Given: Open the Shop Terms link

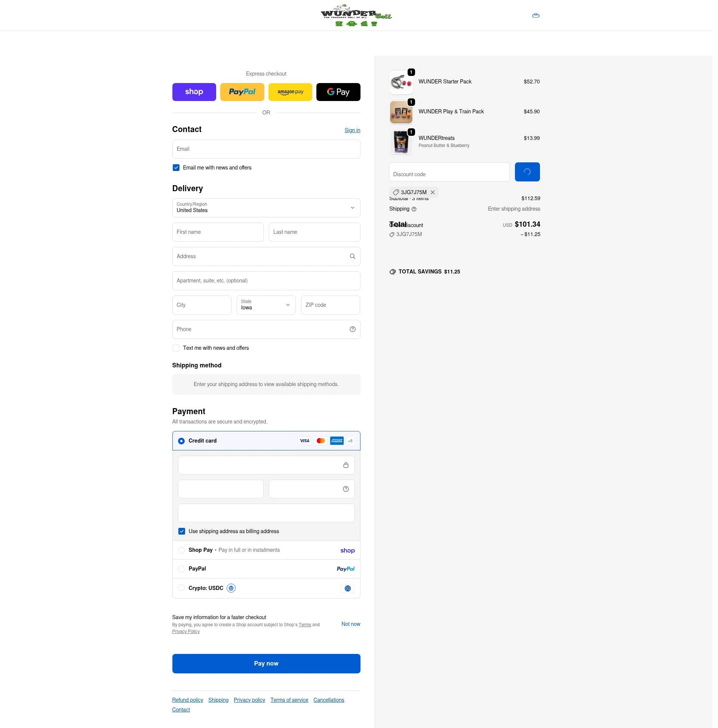Looking at the screenshot, I should [305, 625].
